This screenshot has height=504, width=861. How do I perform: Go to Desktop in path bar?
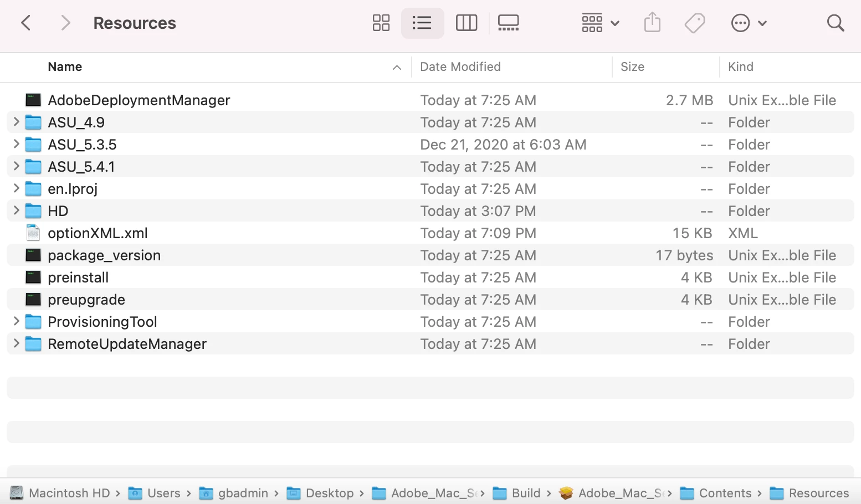(320, 493)
